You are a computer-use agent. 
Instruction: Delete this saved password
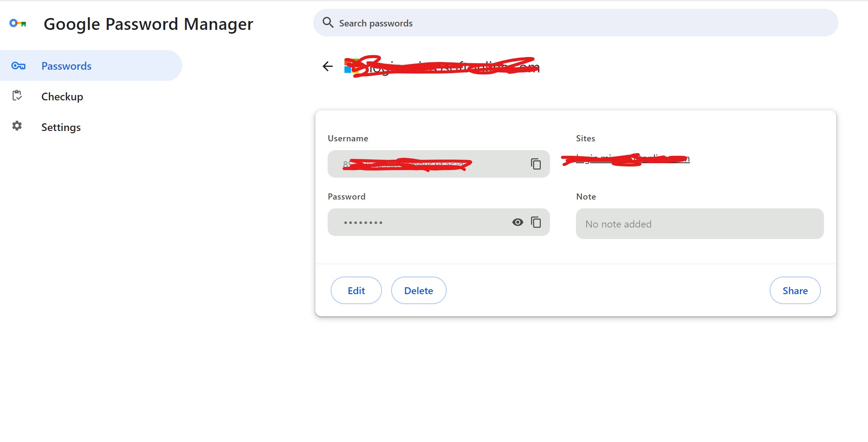coord(419,291)
